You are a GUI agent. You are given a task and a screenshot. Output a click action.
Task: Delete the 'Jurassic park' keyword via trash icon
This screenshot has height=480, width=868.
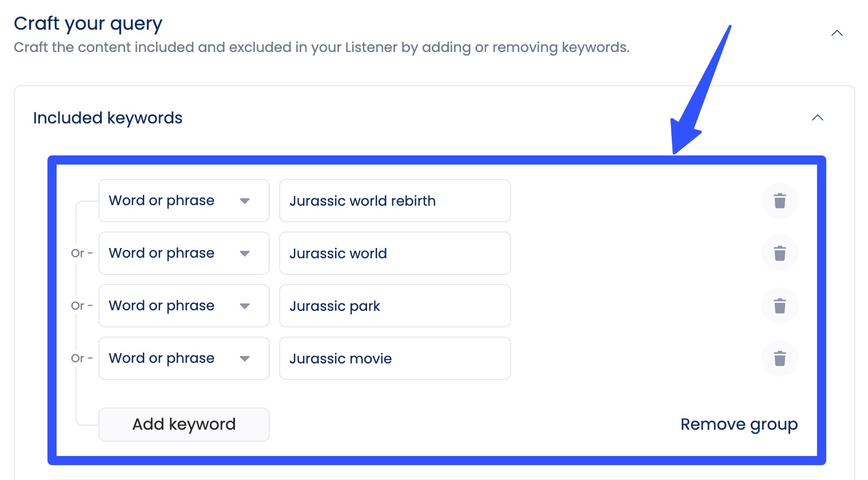(779, 306)
